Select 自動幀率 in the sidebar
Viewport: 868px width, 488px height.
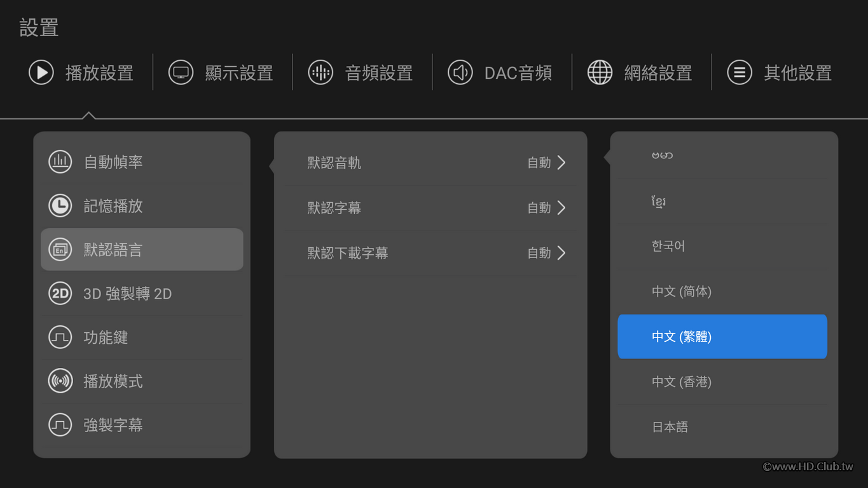point(142,161)
